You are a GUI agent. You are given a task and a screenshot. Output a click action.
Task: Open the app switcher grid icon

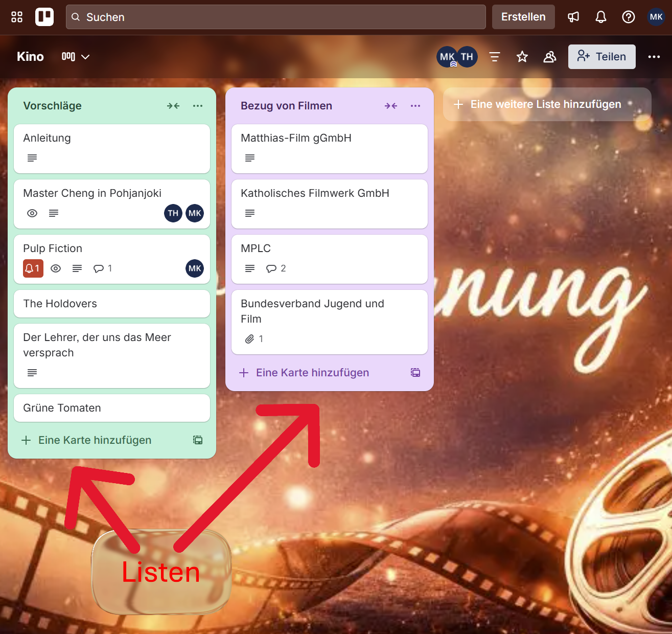click(17, 17)
